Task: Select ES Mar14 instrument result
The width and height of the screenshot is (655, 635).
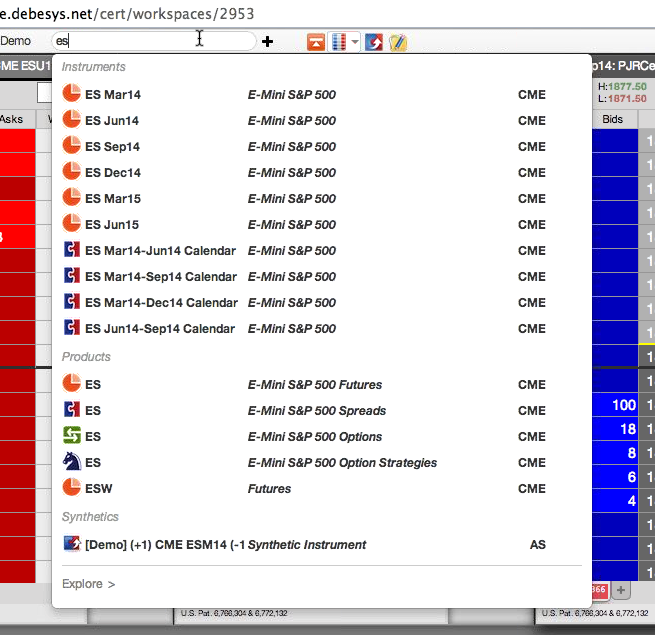Action: pyautogui.click(x=322, y=94)
